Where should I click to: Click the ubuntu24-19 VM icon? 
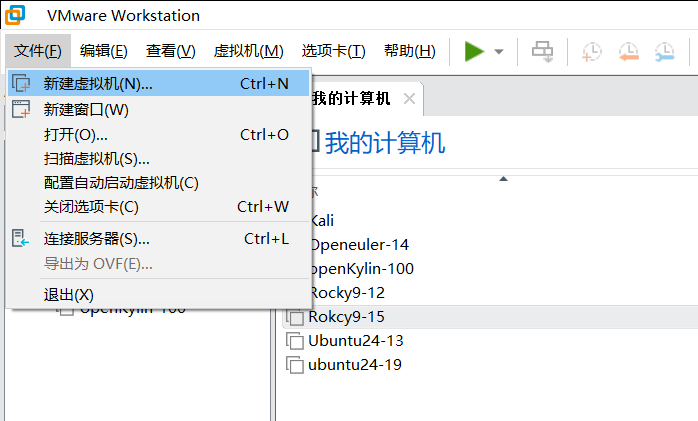[x=295, y=365]
